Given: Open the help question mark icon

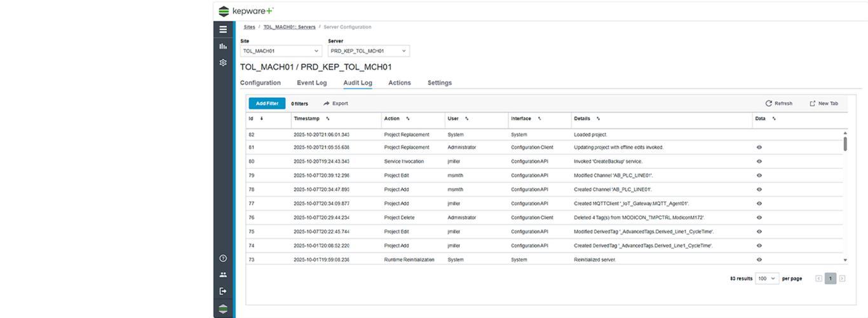Looking at the screenshot, I should [223, 258].
